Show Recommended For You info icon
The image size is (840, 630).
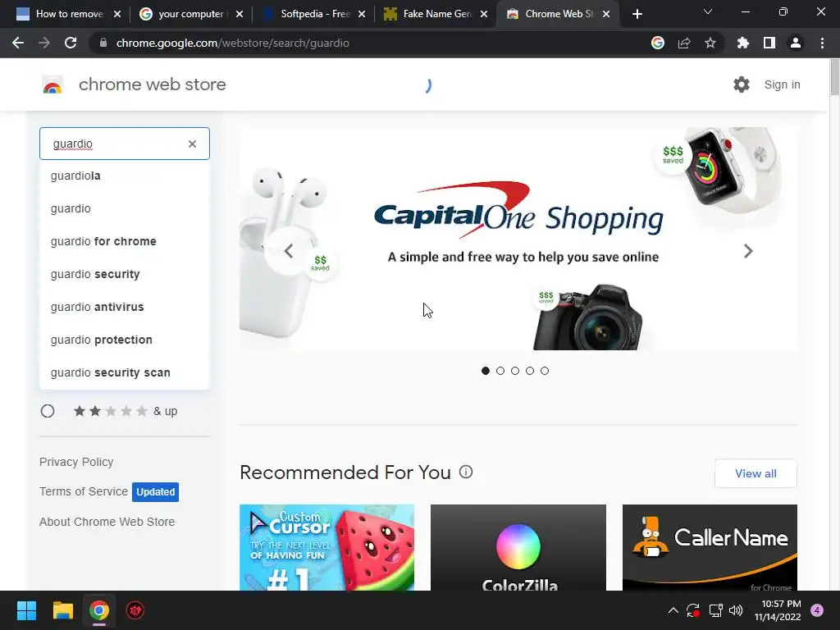(x=466, y=472)
